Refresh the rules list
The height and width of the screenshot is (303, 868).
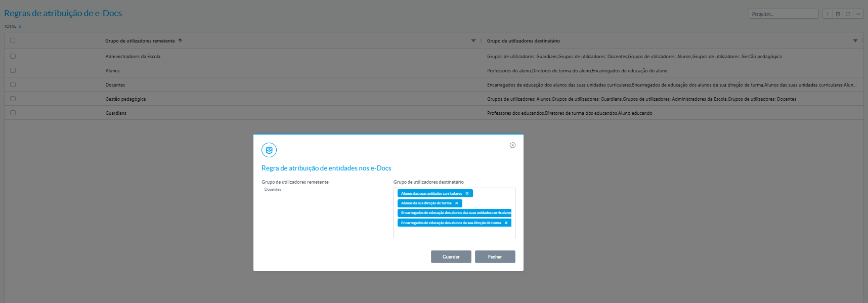coord(848,14)
